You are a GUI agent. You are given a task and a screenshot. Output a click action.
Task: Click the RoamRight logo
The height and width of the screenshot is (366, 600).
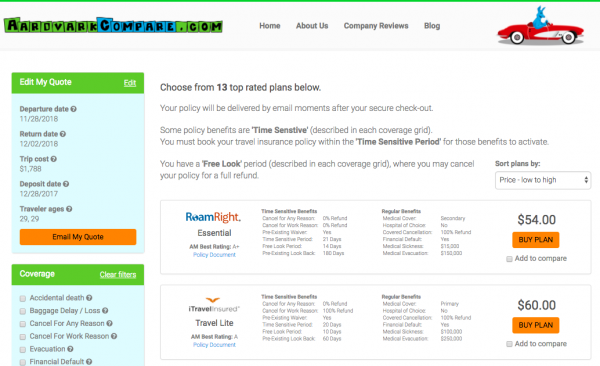[213, 217]
